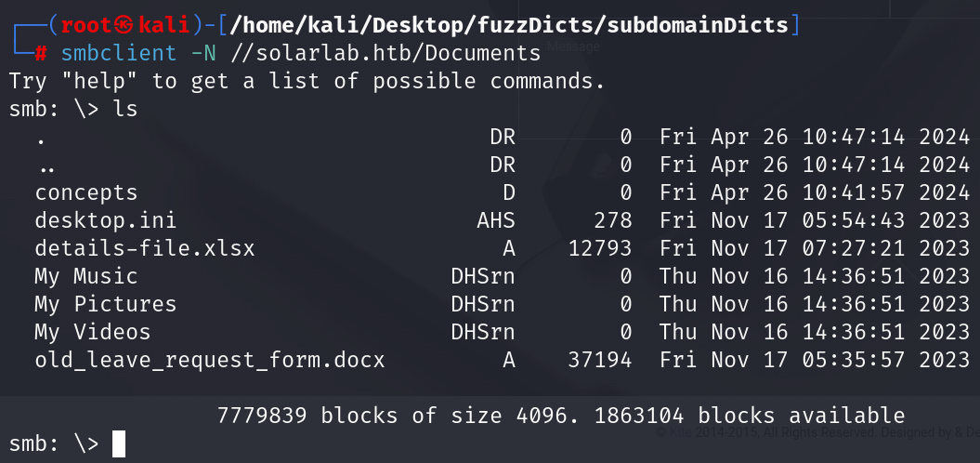
Task: Click the blocks available summary line
Action: pyautogui.click(x=561, y=416)
